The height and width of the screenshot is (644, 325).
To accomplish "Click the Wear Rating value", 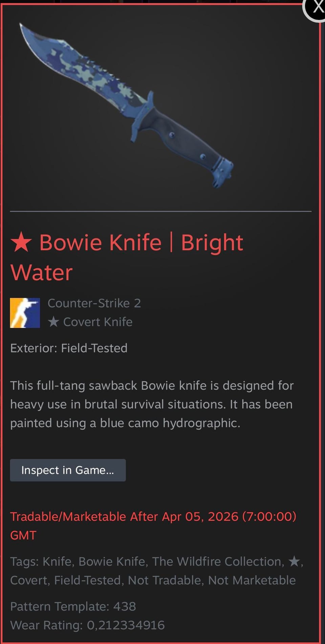I will 126,625.
